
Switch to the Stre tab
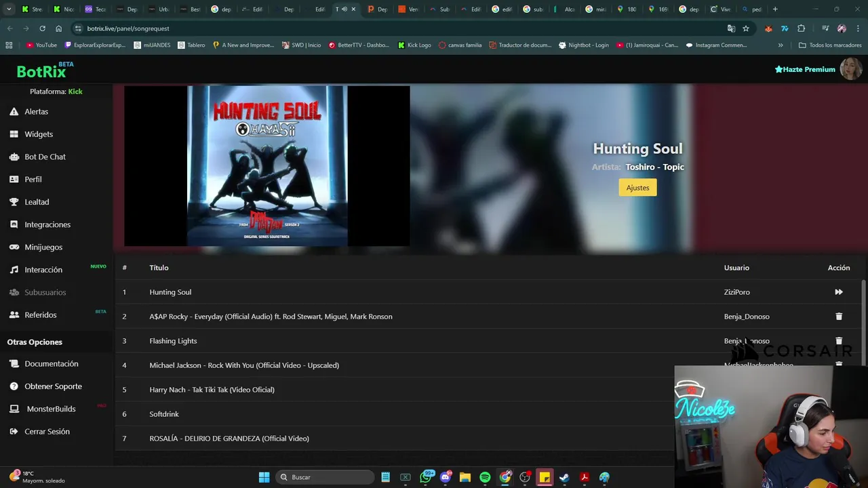(32, 9)
